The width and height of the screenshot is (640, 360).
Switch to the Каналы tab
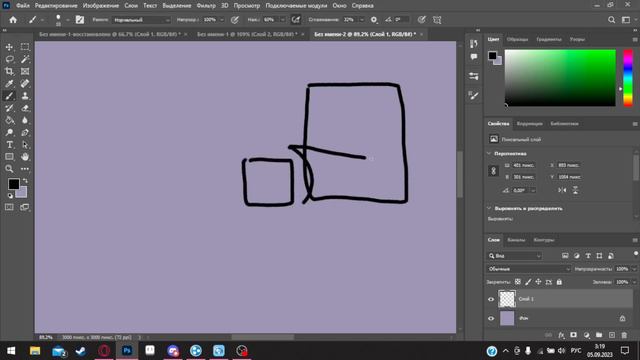coord(516,240)
